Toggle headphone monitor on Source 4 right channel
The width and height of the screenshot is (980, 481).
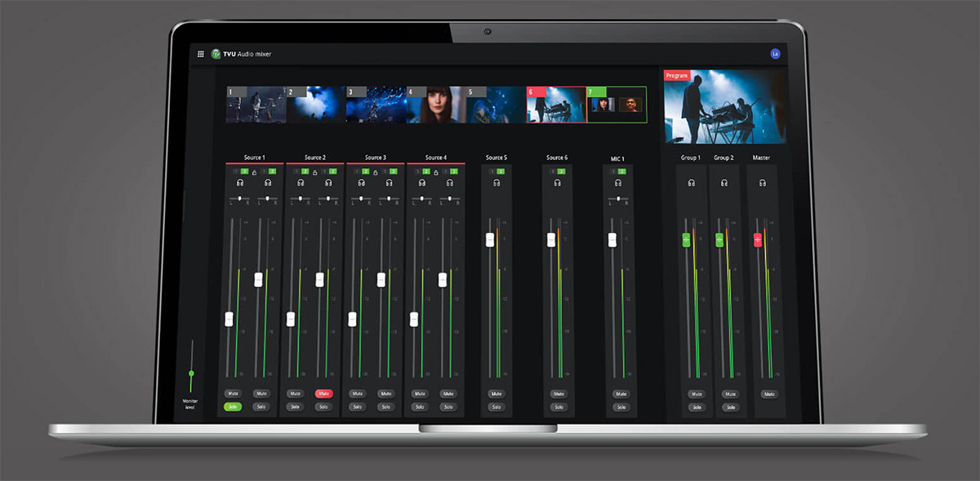[x=450, y=183]
